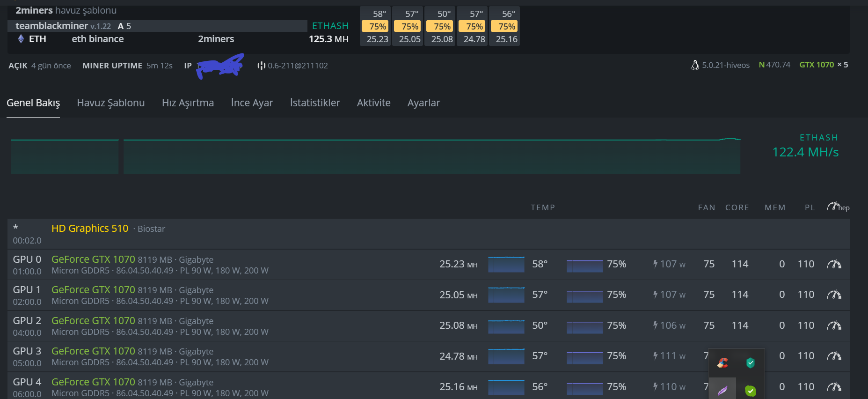The image size is (868, 399).
Task: Click the 122.4 MH/s ETHASH value
Action: (x=805, y=152)
